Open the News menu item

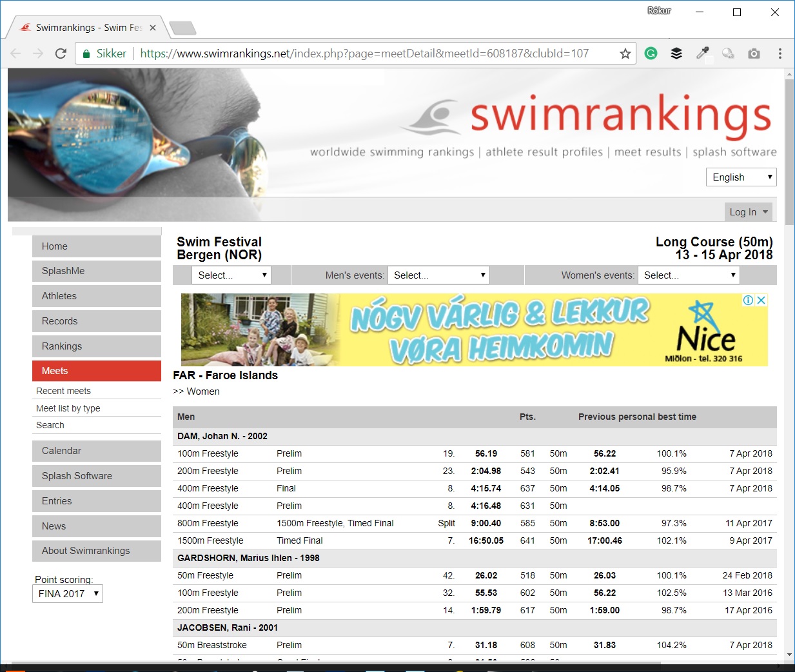(x=97, y=526)
